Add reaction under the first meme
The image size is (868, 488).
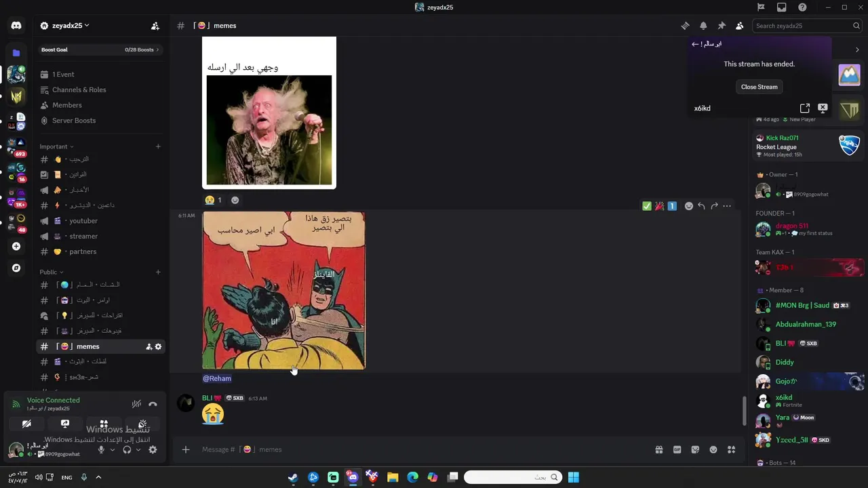[x=235, y=200]
